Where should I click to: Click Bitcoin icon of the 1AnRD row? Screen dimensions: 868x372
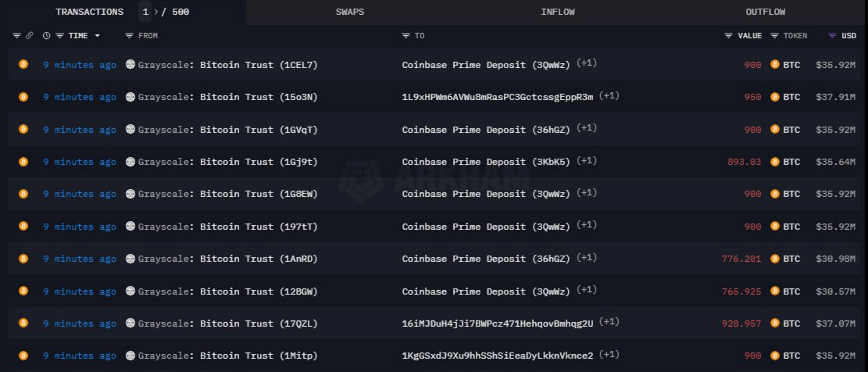(x=23, y=259)
